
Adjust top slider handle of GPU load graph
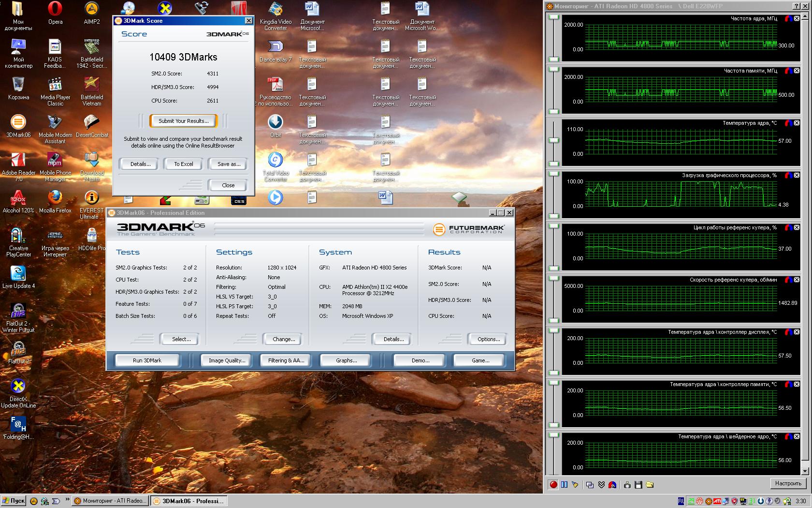click(x=554, y=174)
